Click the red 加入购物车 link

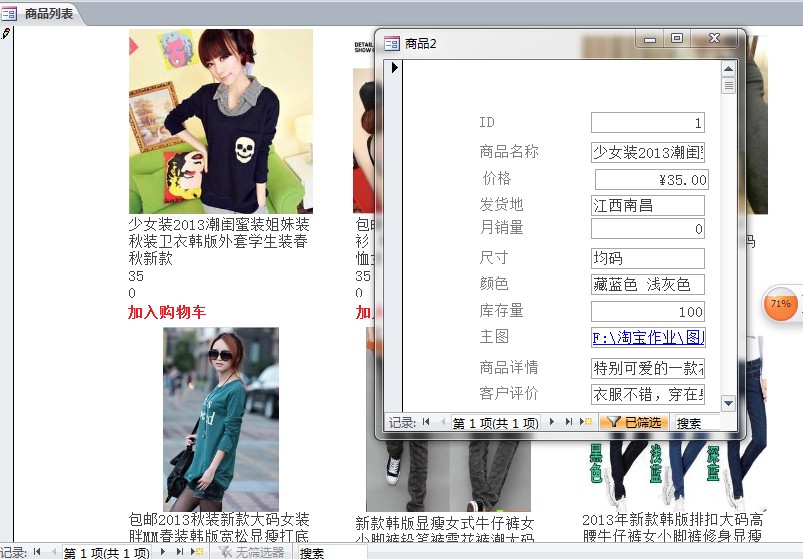tap(167, 313)
